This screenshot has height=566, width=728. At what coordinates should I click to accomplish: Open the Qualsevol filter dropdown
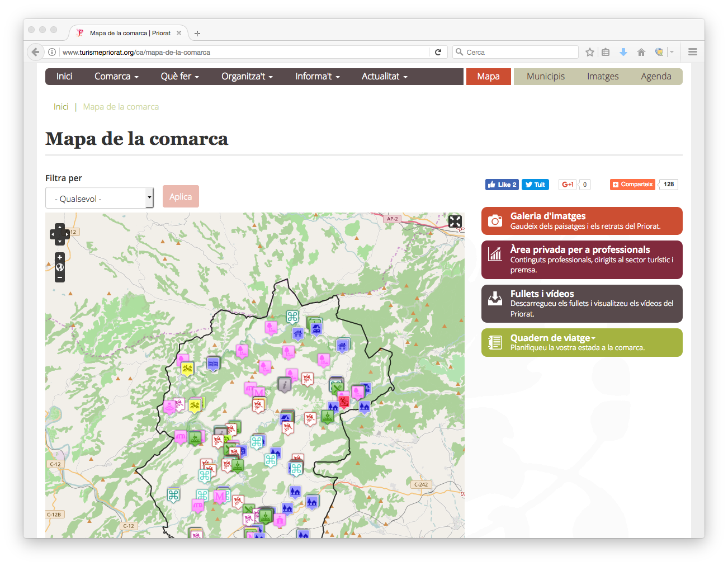pyautogui.click(x=99, y=198)
